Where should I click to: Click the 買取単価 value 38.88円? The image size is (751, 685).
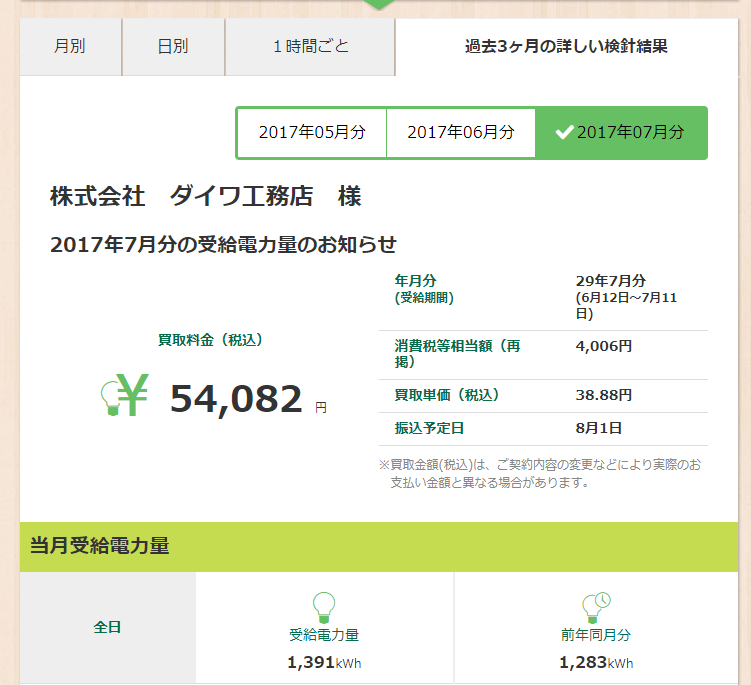[x=604, y=395]
